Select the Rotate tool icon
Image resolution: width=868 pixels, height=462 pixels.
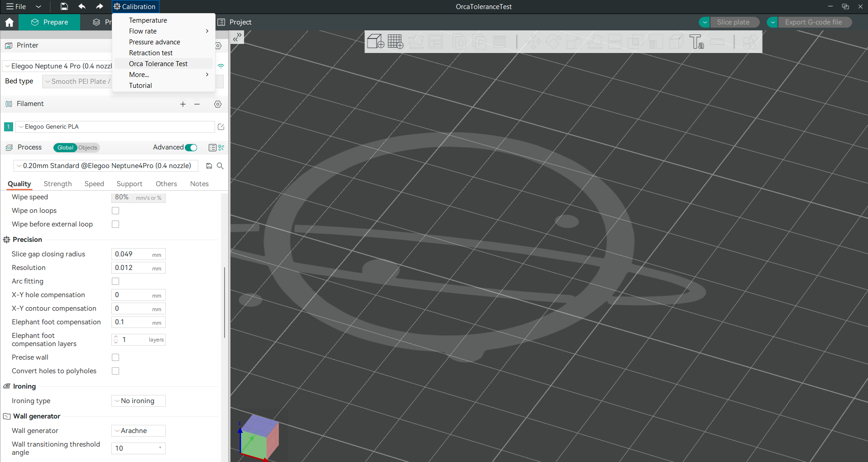point(553,42)
